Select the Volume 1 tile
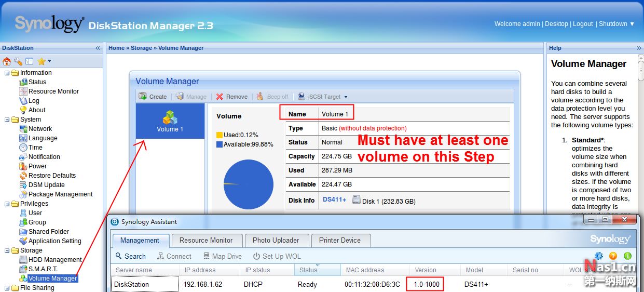 click(x=170, y=121)
